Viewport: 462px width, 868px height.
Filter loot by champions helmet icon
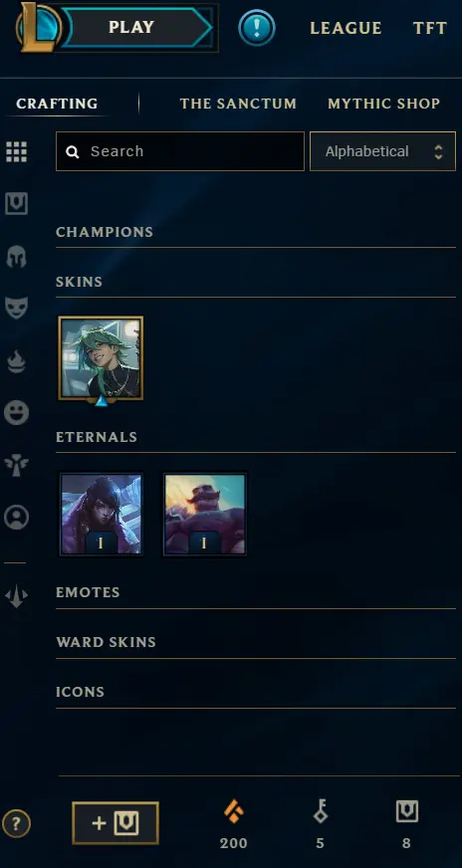pos(17,256)
